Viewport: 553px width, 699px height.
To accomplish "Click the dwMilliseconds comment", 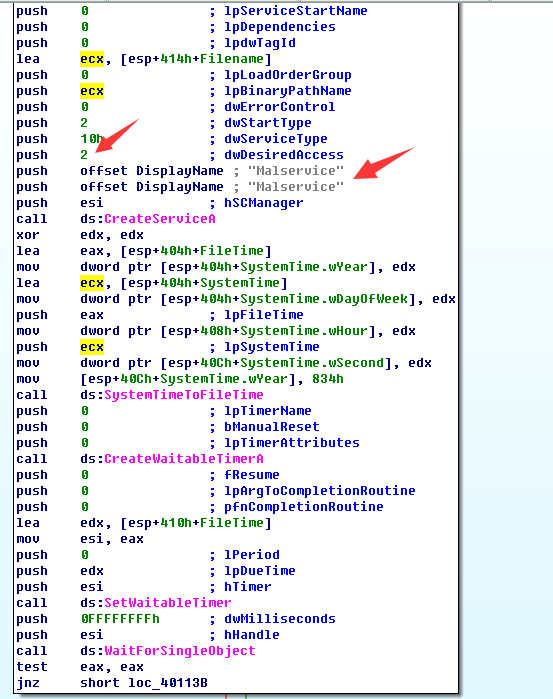I will pyautogui.click(x=280, y=619).
